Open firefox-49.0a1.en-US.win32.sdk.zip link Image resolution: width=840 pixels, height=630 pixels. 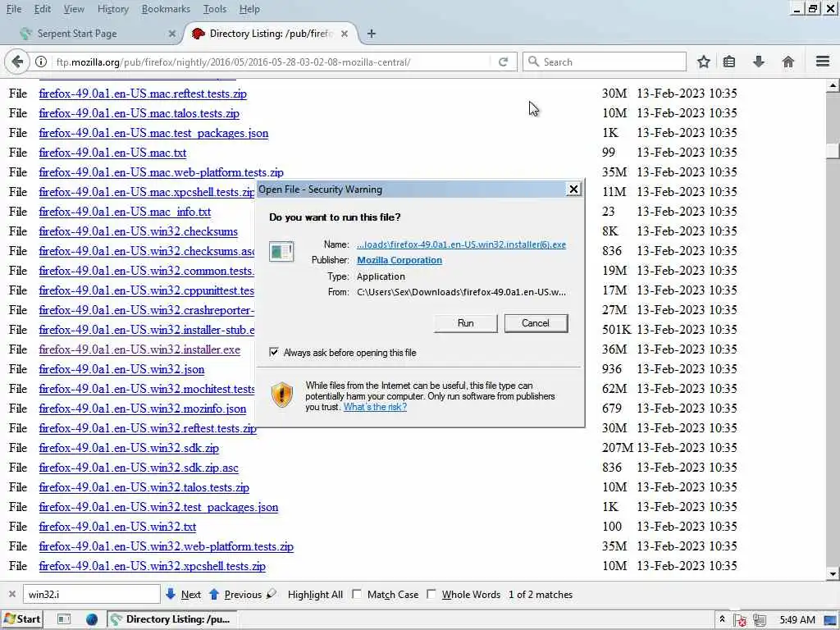129,449
